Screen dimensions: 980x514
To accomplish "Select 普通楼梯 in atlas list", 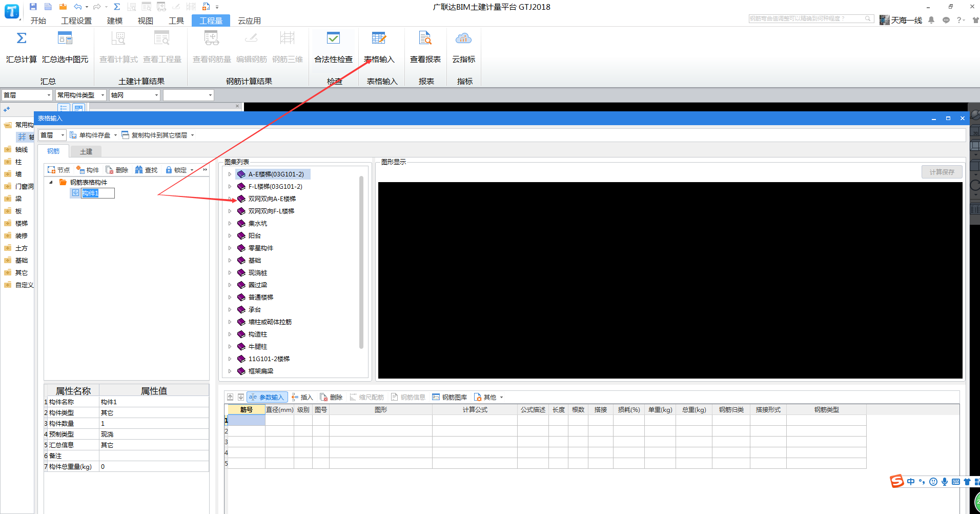I will coord(260,298).
